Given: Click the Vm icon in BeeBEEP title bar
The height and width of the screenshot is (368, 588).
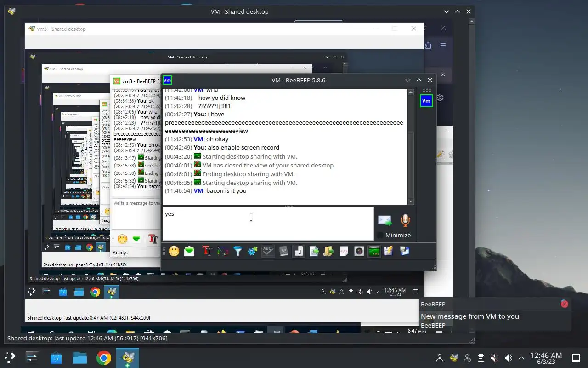Looking at the screenshot, I should click(x=167, y=80).
